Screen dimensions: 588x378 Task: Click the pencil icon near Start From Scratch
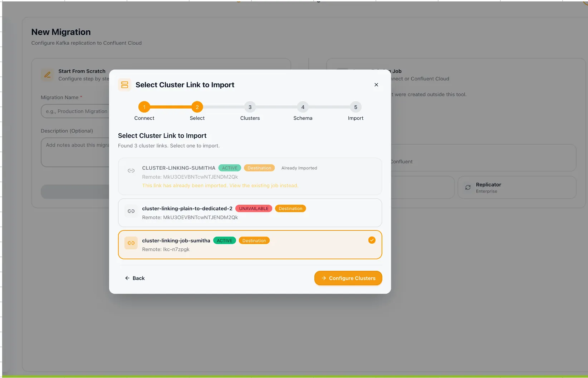pos(48,75)
